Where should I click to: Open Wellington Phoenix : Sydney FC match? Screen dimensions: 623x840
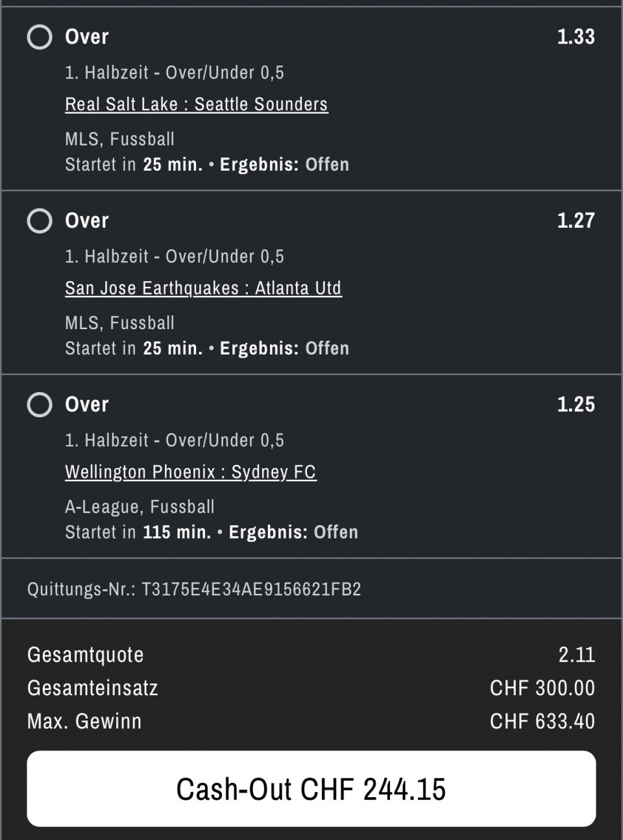coord(190,472)
